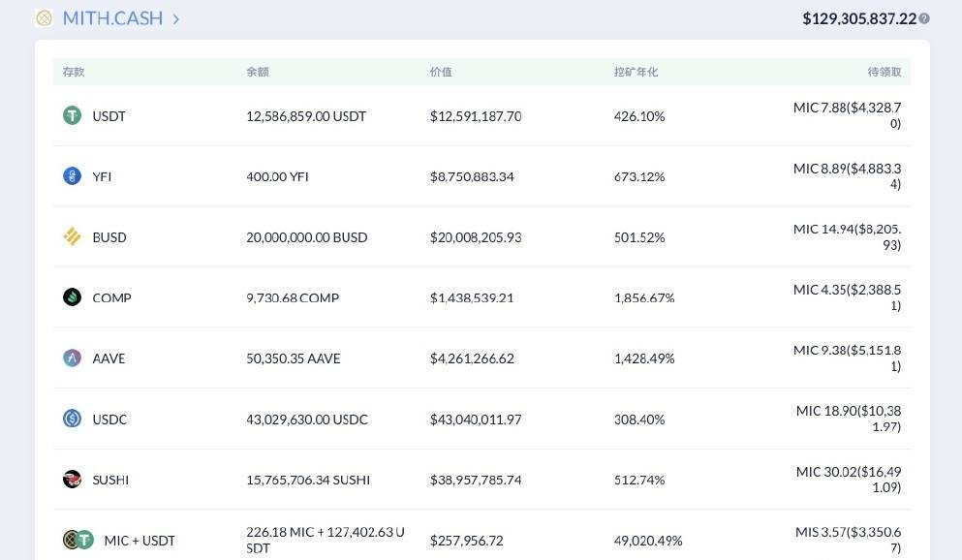Sort by the 余额 column header

(x=257, y=72)
